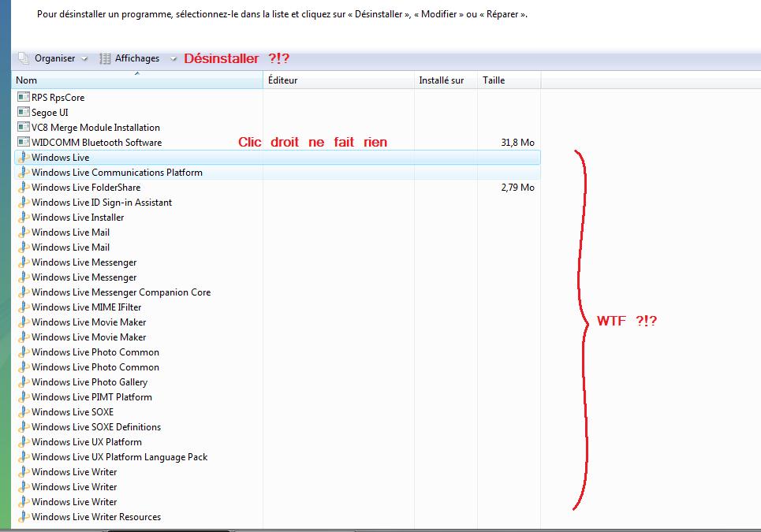Click the WIDCOMM Bluetooth Software icon
Screen dimensions: 761x532
pos(24,142)
